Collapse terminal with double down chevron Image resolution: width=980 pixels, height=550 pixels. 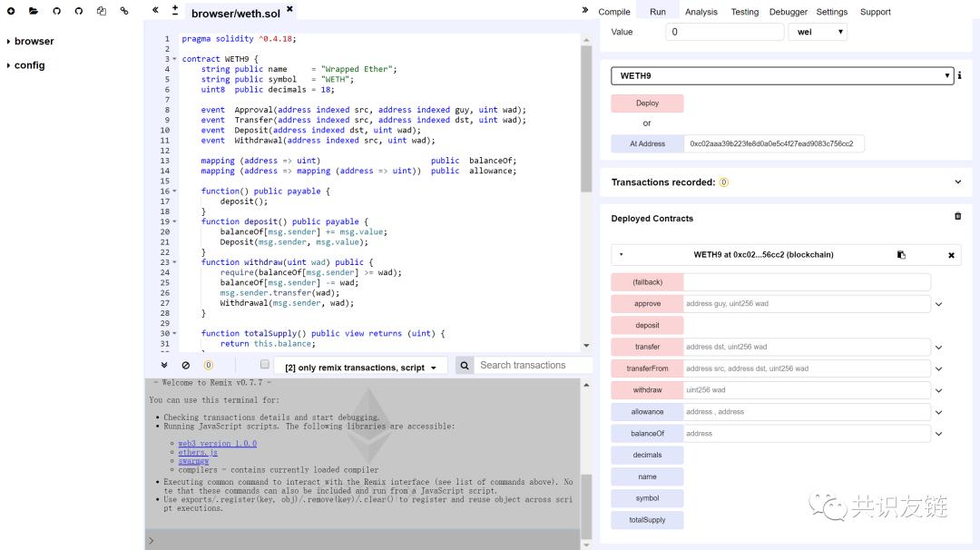[163, 365]
